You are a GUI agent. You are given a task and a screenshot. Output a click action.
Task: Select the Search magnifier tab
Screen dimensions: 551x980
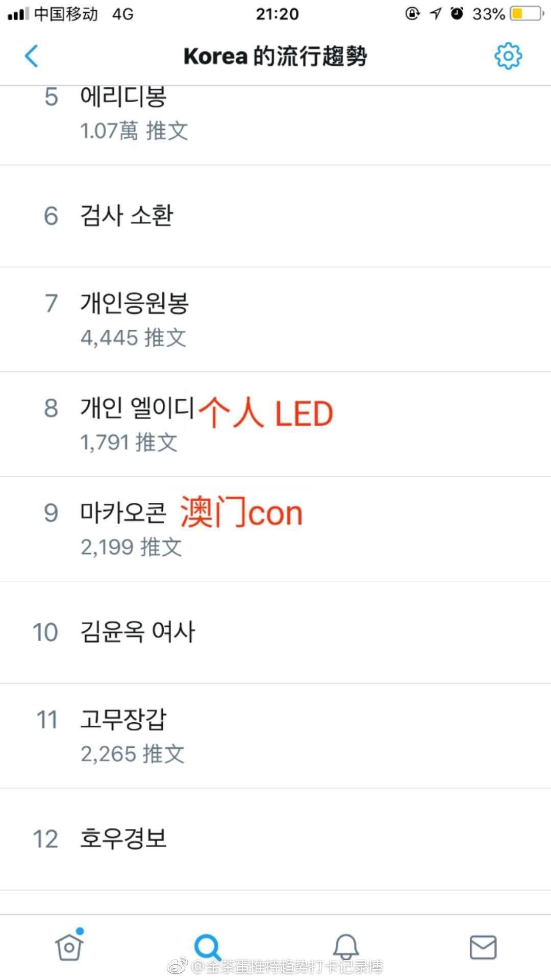point(207,947)
